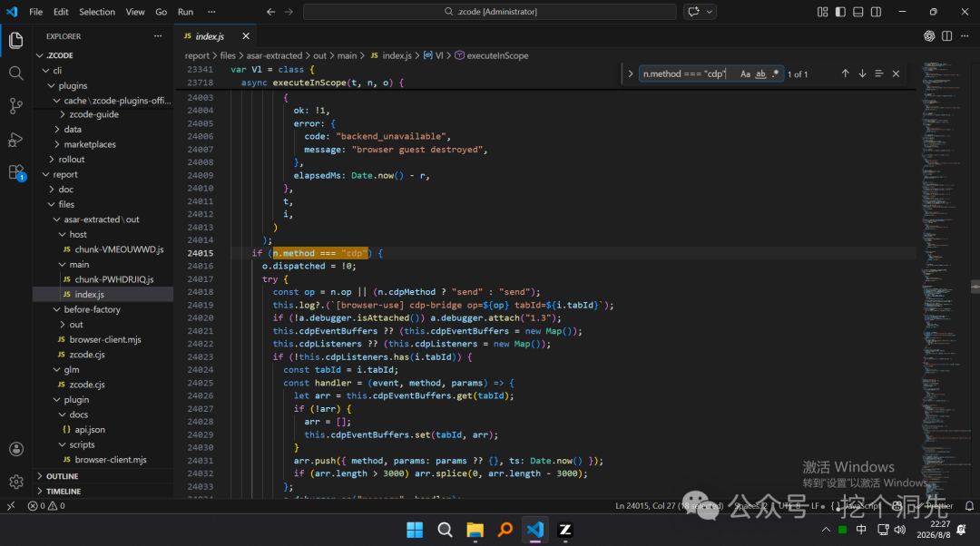Close the find widget

(x=896, y=73)
